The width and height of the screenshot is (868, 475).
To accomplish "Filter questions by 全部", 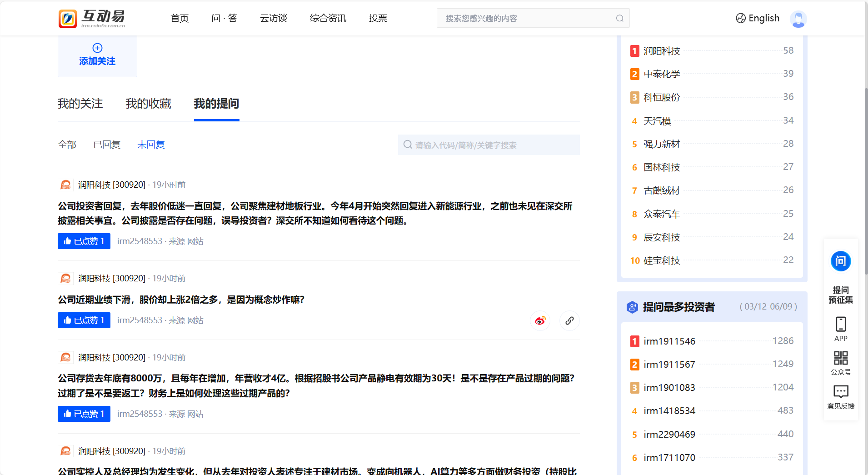I will [67, 145].
